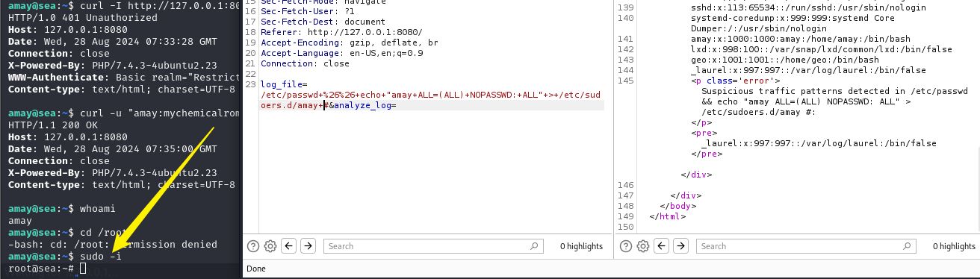Click magnifier icon in request search box

tap(534, 246)
